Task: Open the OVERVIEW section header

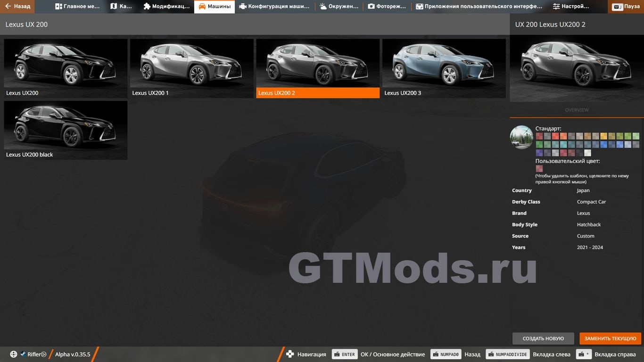Action: tap(577, 110)
